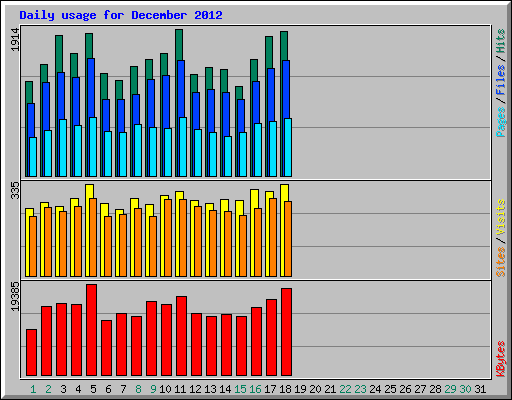The width and height of the screenshot is (512, 400).
Task: Click day 27 on the x-axis
Action: point(420,389)
